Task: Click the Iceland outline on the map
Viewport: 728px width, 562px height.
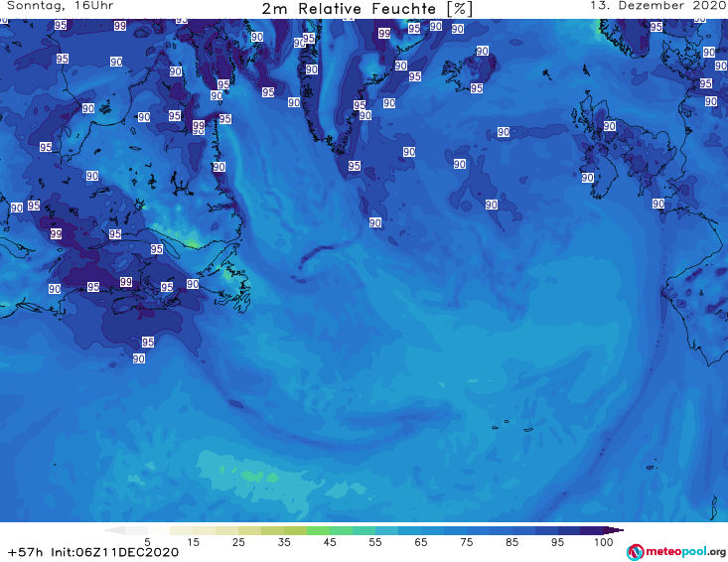Action: pos(470,70)
